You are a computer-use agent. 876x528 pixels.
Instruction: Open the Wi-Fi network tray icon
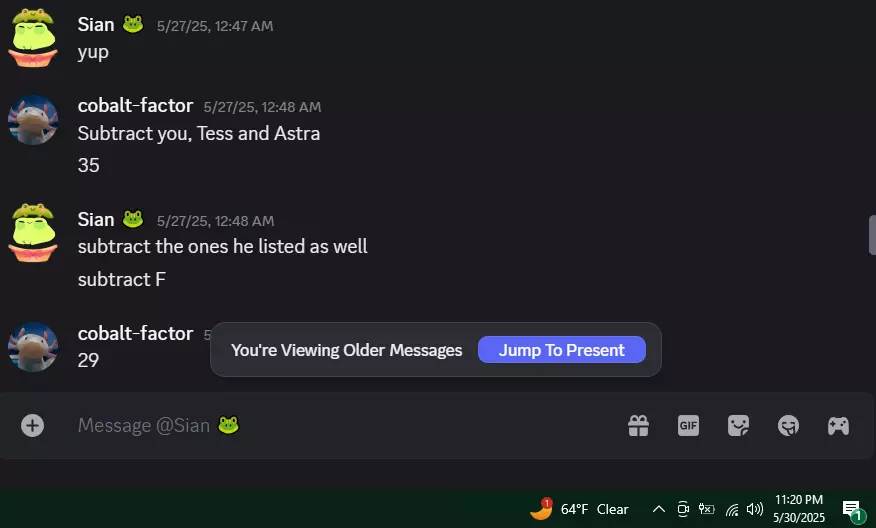pyautogui.click(x=732, y=509)
